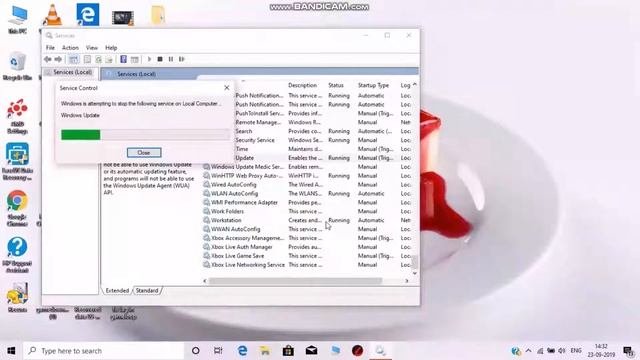Viewport: 640px width, 360px height.
Task: Sort by the Status column header
Action: coord(336,85)
